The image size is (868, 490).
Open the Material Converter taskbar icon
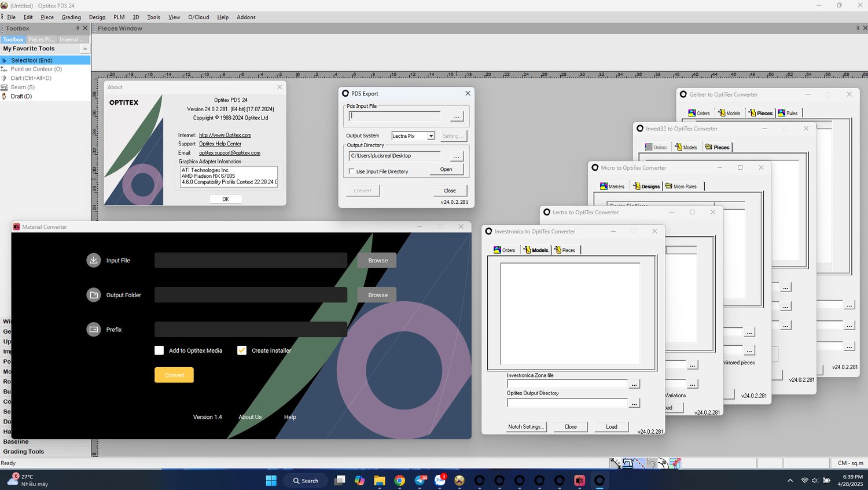click(579, 480)
